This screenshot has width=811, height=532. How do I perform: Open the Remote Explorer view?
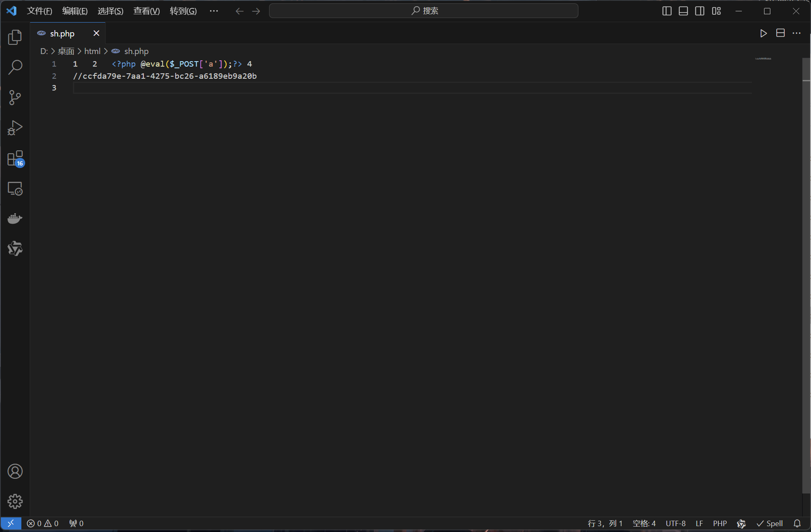point(15,189)
